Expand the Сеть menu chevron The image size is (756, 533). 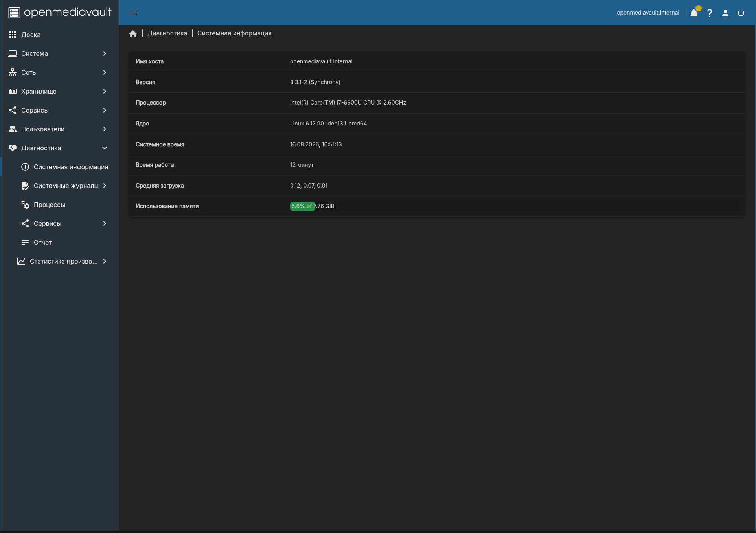click(x=105, y=72)
